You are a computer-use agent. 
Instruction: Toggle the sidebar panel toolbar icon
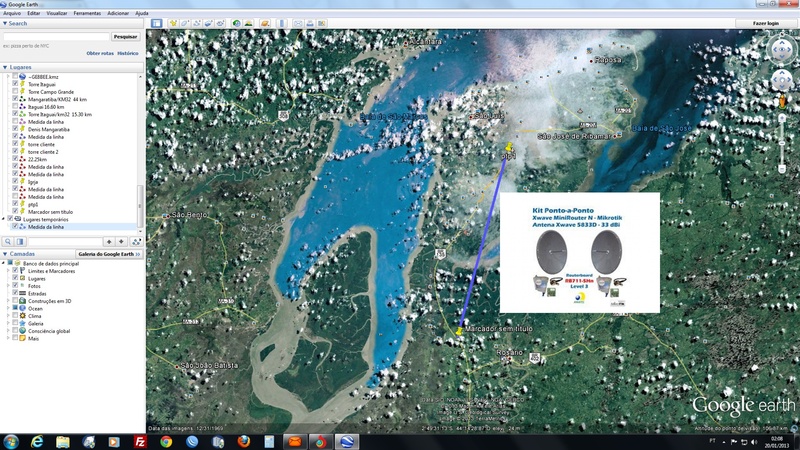click(157, 23)
